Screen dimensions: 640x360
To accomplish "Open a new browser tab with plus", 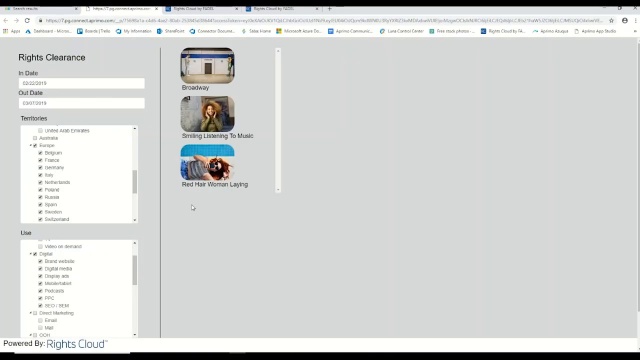I will (329, 9).
